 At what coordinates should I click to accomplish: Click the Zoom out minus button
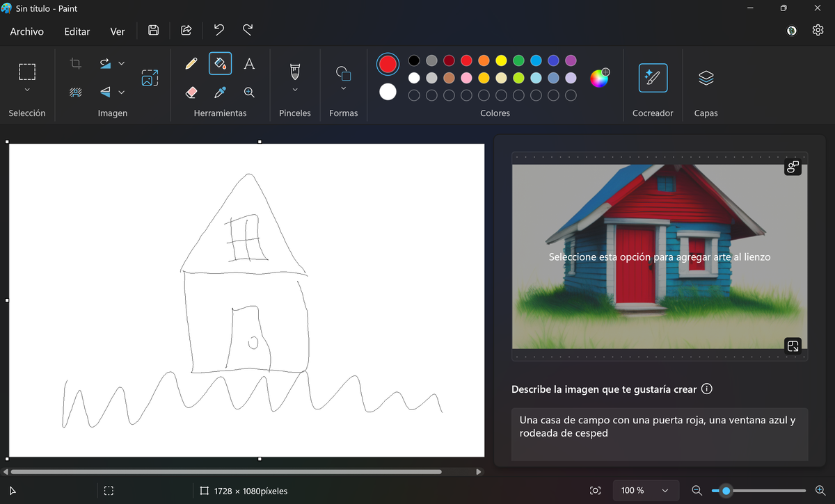(x=697, y=491)
